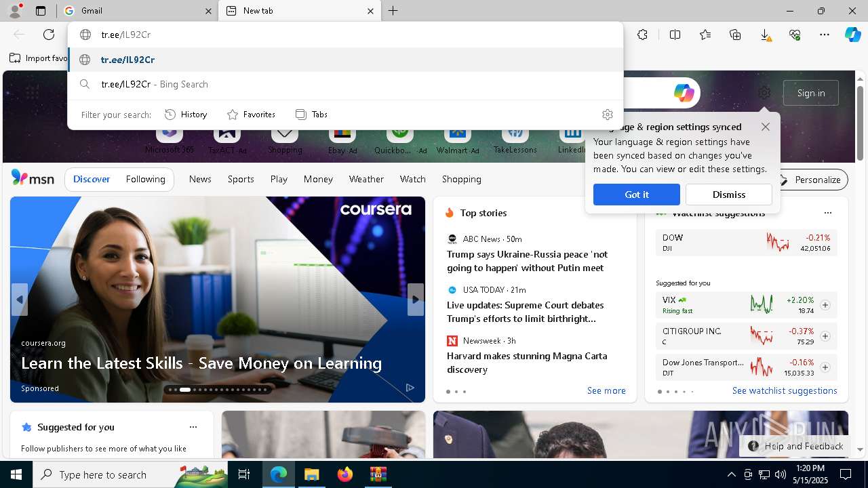Open See watchlist suggestions link

click(x=785, y=390)
